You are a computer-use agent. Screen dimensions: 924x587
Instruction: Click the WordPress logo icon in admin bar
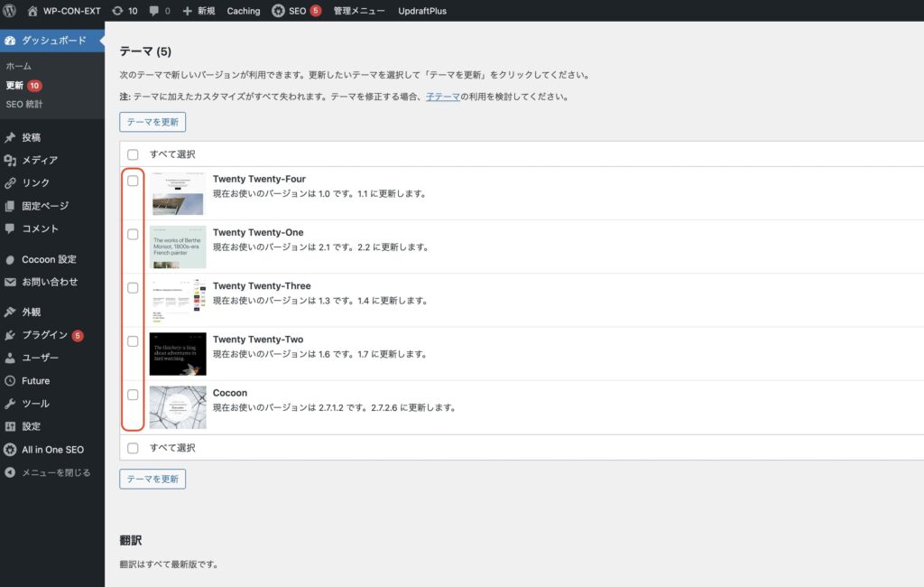coord(11,11)
